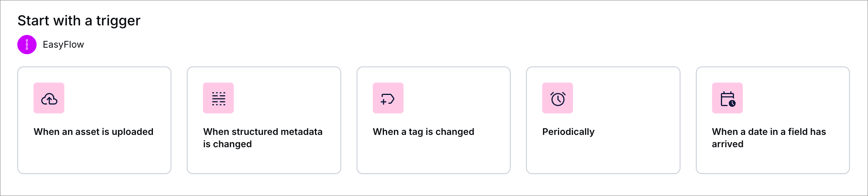Viewport: 868px width, 196px height.
Task: Click the calendar with clock icon
Action: 727,98
